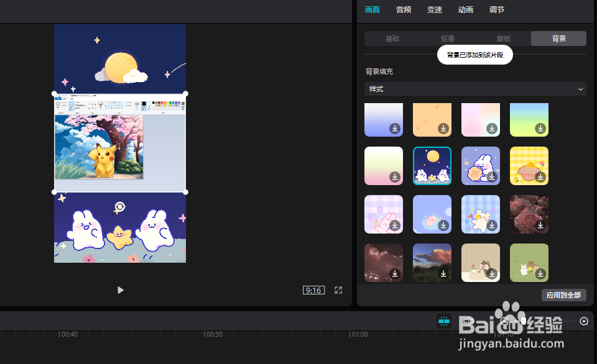Select the yellow plaid puppy background
Image resolution: width=597 pixels, height=364 pixels.
[529, 166]
